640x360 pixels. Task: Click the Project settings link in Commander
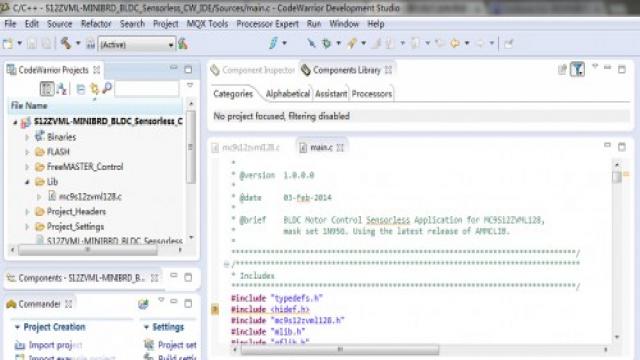177,345
